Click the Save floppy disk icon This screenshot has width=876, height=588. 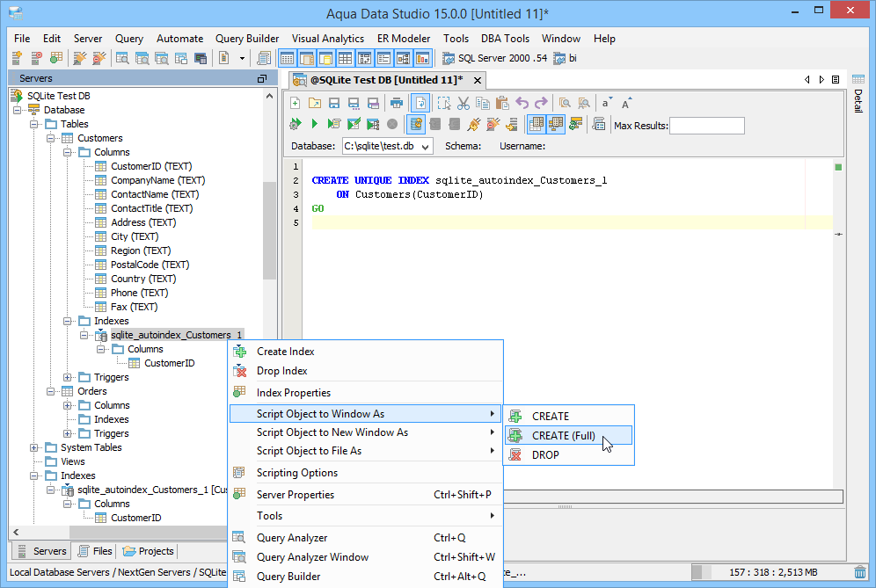pos(334,104)
